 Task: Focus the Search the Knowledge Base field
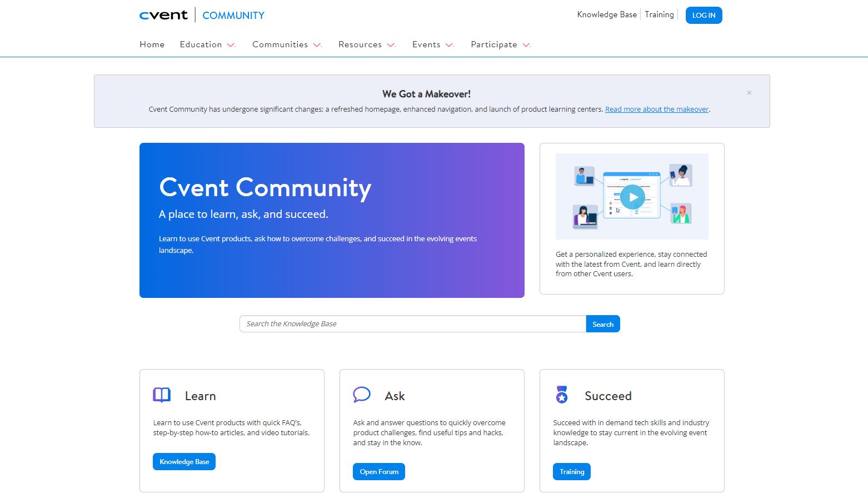pyautogui.click(x=412, y=324)
